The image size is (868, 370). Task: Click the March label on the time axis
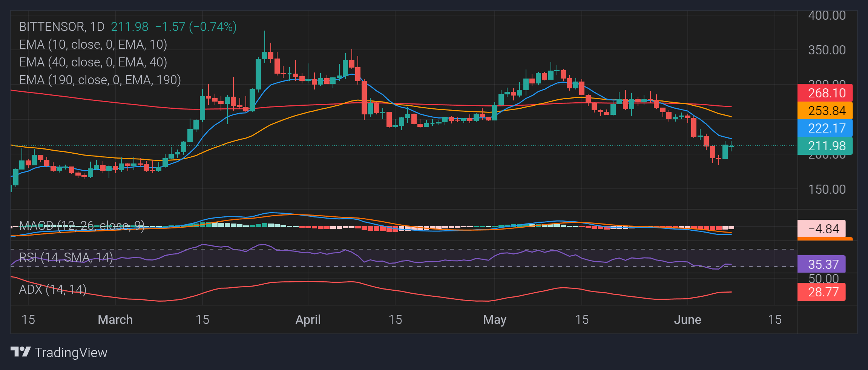pyautogui.click(x=115, y=320)
